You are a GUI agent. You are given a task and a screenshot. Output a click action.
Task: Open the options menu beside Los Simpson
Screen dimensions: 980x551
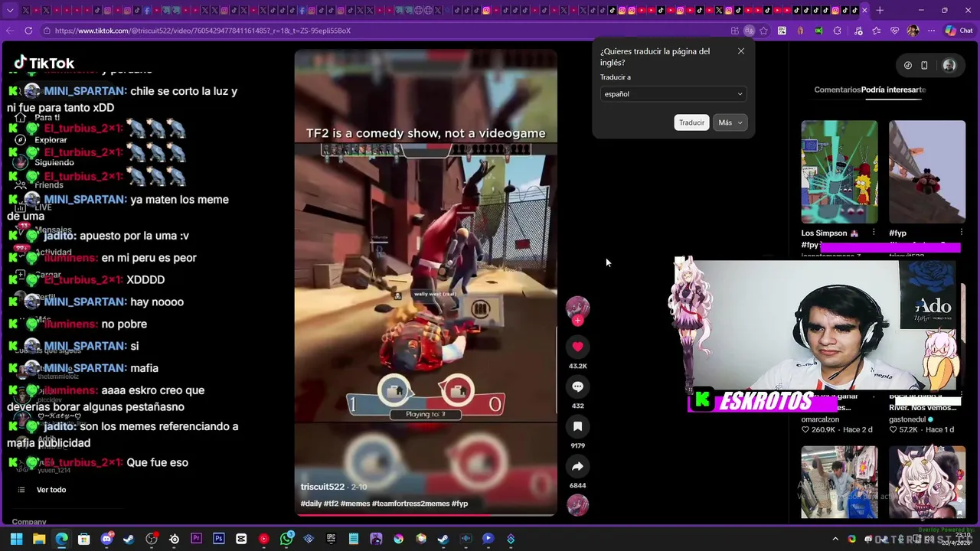click(874, 233)
